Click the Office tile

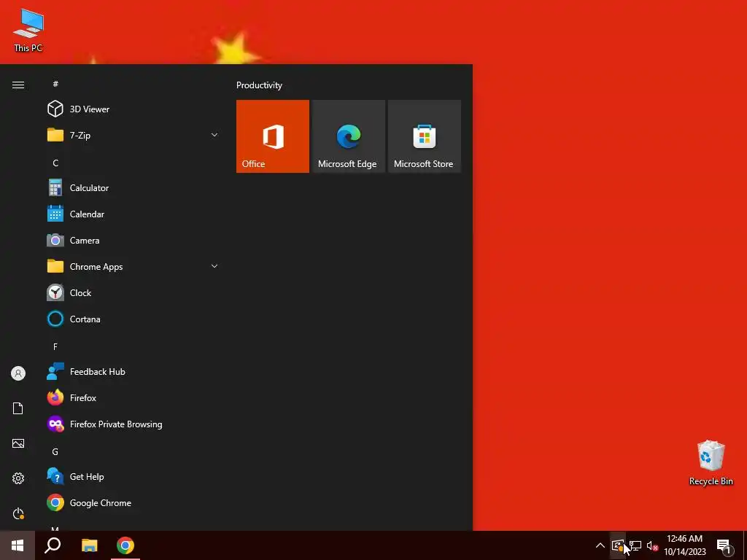point(273,136)
